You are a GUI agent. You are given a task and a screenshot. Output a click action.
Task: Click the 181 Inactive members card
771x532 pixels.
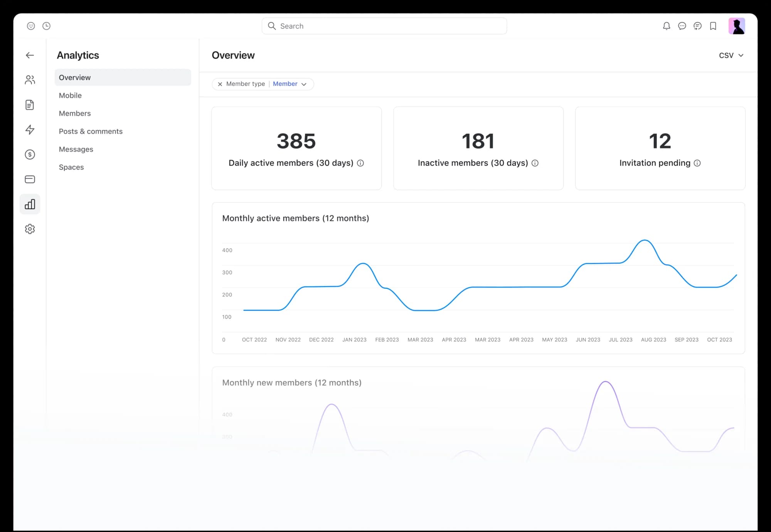478,148
